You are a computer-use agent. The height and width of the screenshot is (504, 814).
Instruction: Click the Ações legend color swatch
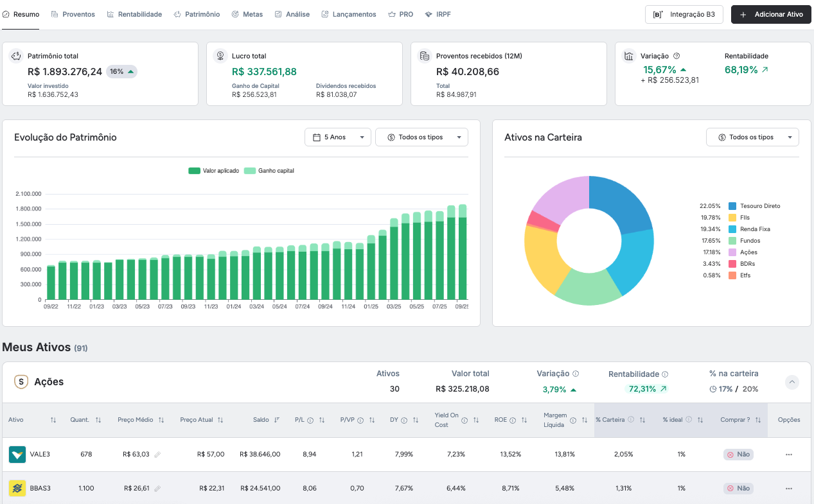(732, 252)
